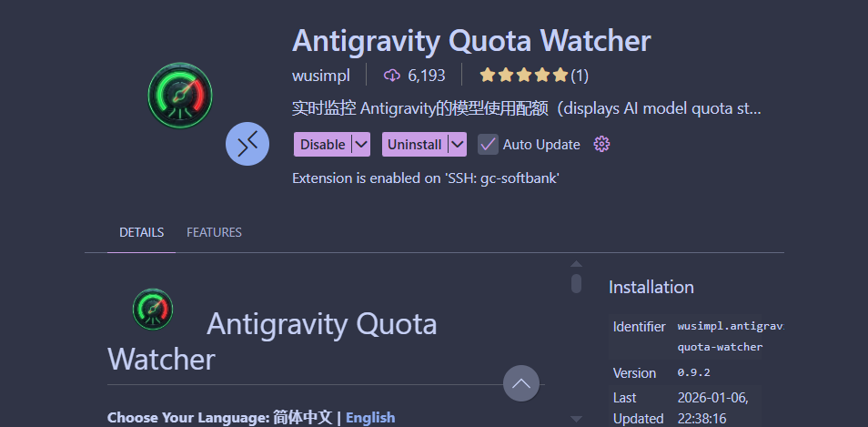Open the English language link

370,417
